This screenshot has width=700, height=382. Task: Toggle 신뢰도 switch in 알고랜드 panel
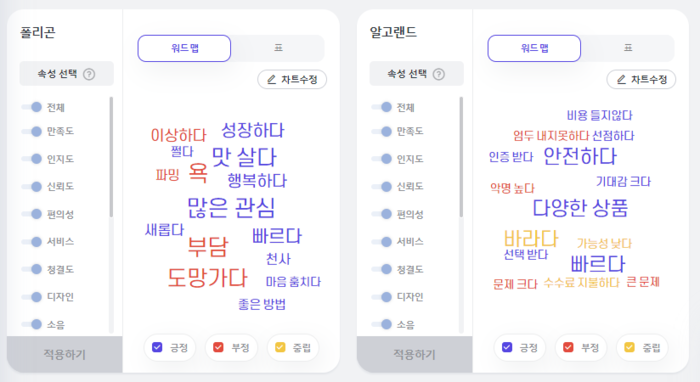pyautogui.click(x=382, y=187)
